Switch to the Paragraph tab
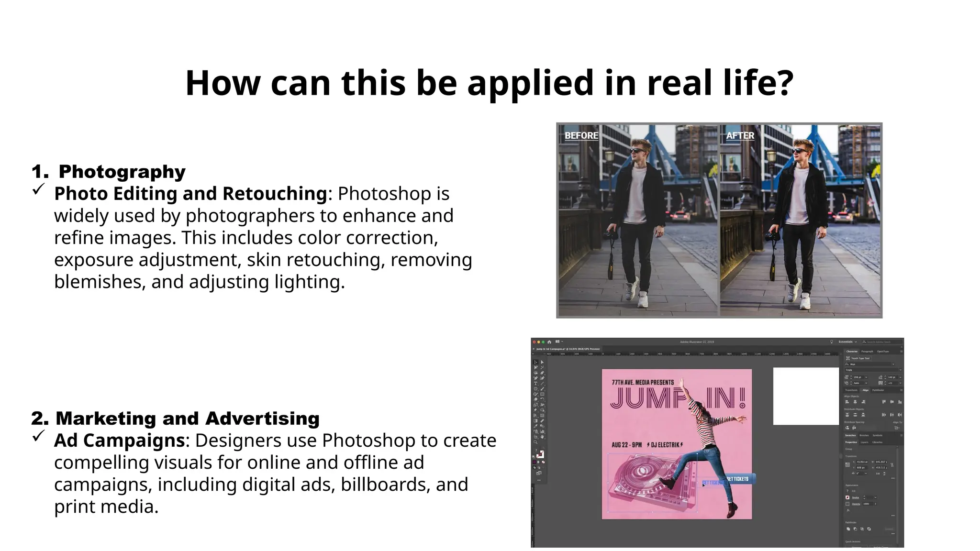The height and width of the screenshot is (551, 980). coord(867,352)
